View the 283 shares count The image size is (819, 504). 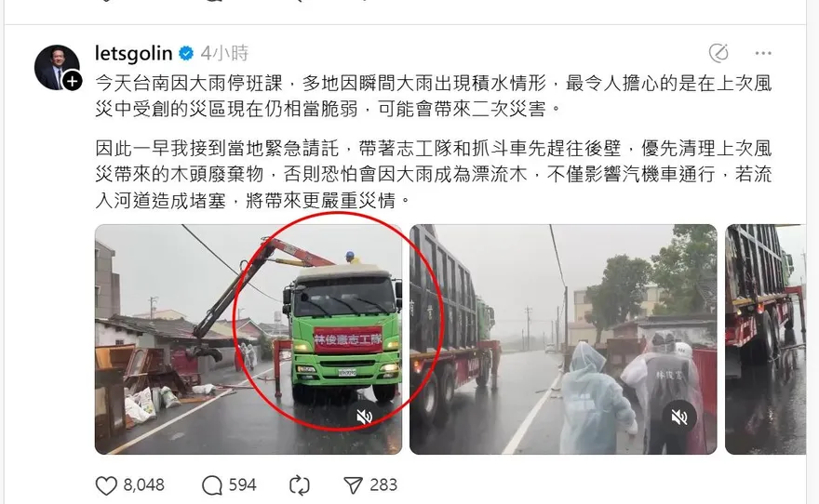tap(383, 485)
